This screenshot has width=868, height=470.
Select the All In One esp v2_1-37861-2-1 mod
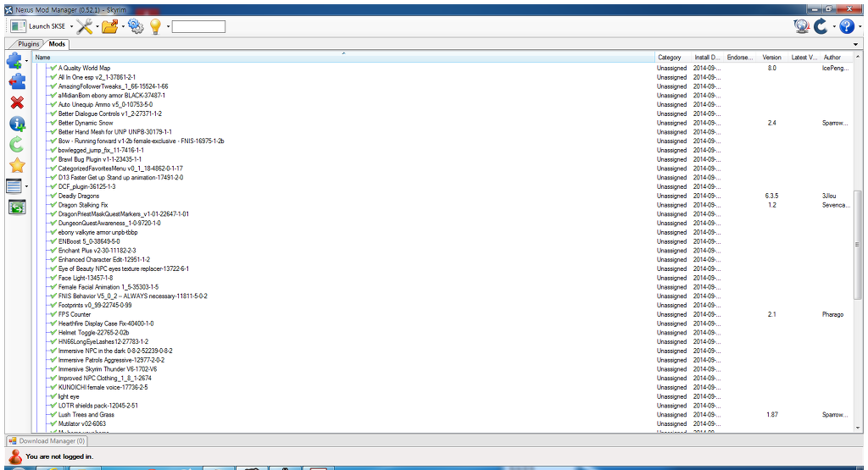click(97, 77)
